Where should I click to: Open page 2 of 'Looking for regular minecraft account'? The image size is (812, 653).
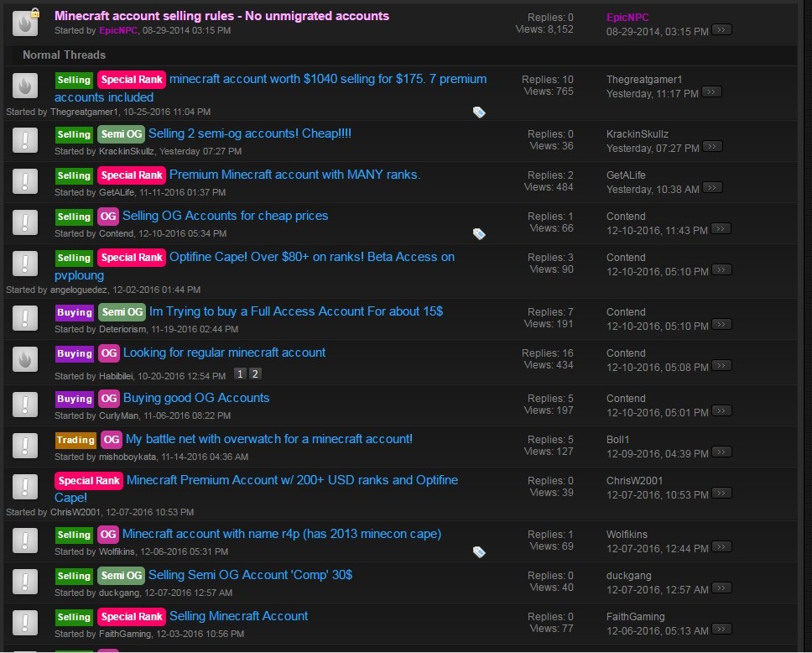tap(255, 374)
